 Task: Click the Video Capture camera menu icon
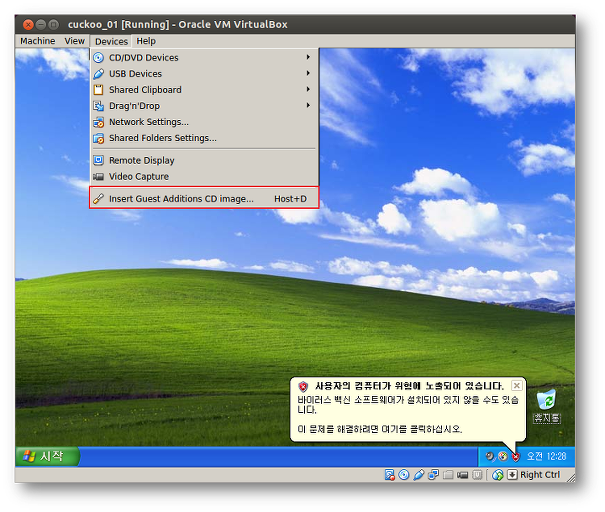(x=98, y=176)
